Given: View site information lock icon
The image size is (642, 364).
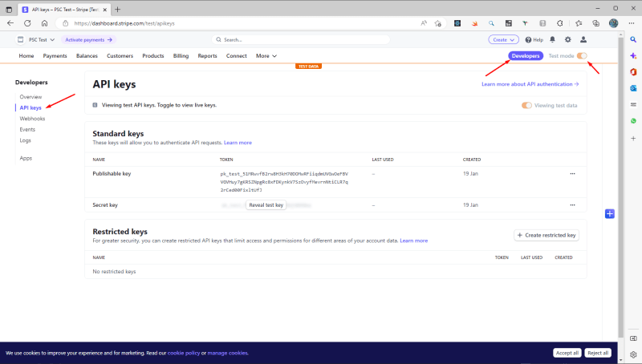Looking at the screenshot, I should click(65, 23).
